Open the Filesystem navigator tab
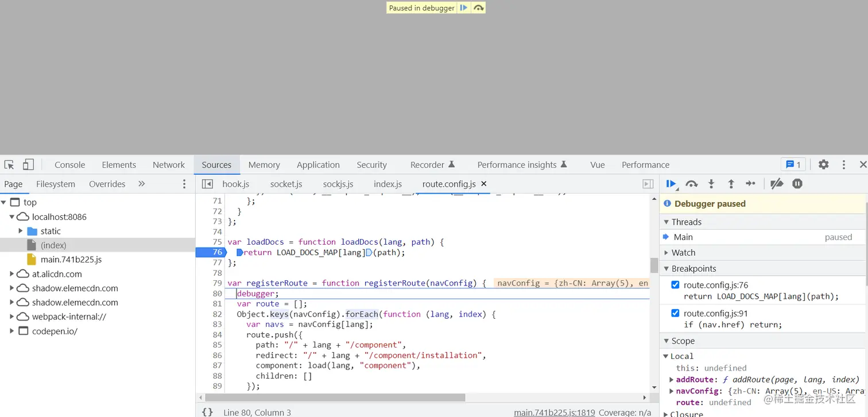The width and height of the screenshot is (868, 417). pyautogui.click(x=56, y=184)
